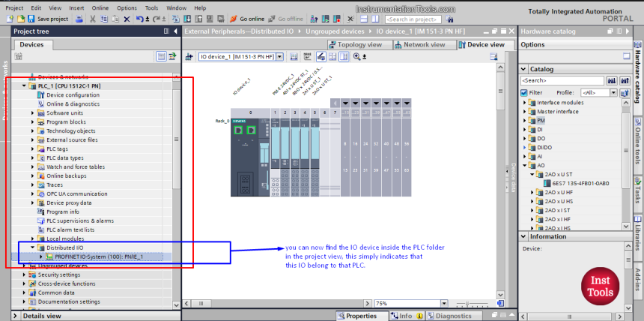The height and width of the screenshot is (321, 644).
Task: Click the Undo arrow icon
Action: pyautogui.click(x=140, y=18)
